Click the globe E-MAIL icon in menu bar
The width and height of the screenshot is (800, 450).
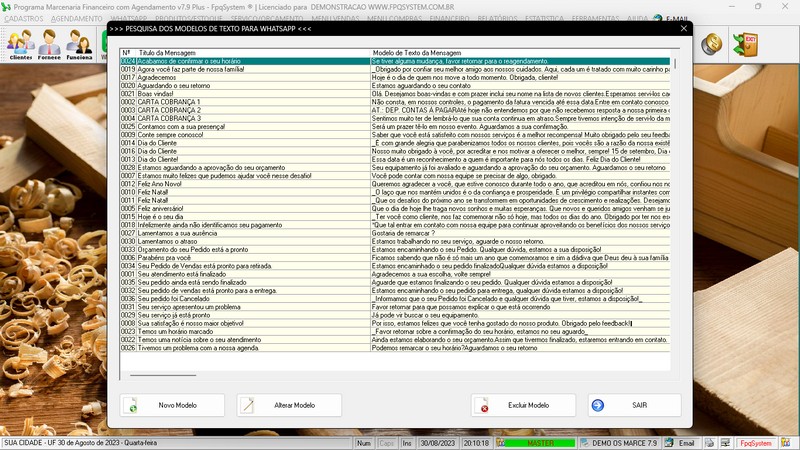click(658, 19)
